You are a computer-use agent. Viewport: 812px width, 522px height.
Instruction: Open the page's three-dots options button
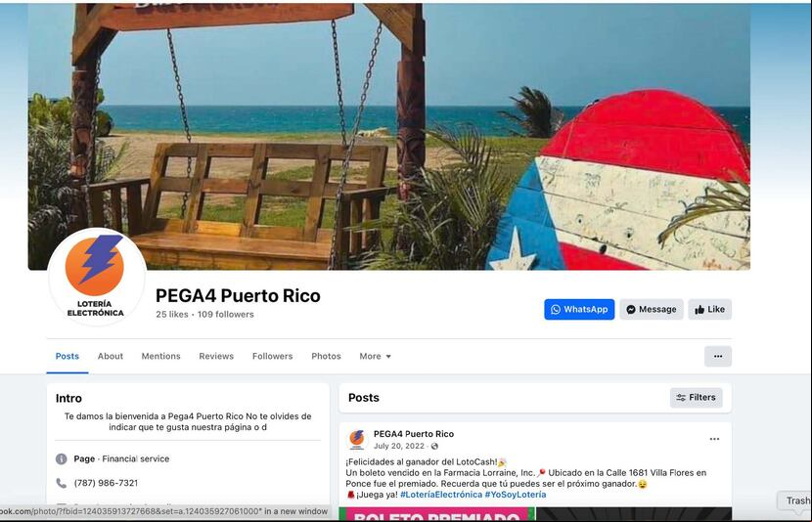click(x=718, y=357)
